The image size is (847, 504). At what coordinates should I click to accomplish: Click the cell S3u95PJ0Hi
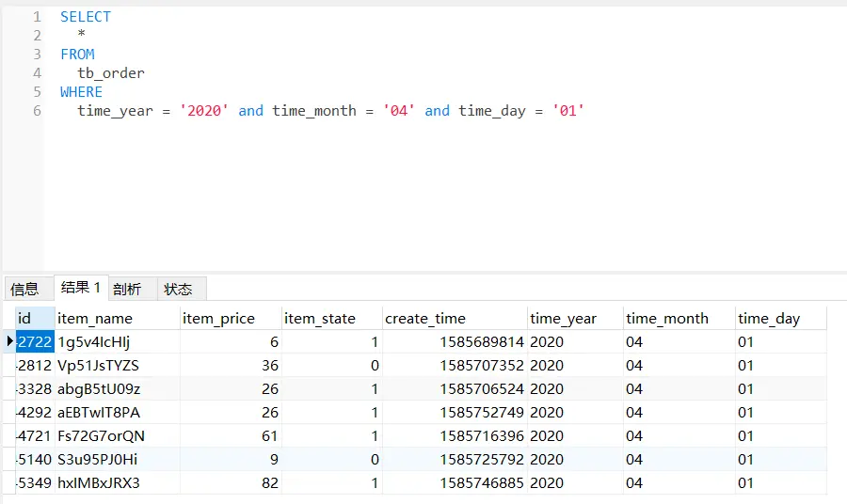coord(97,459)
